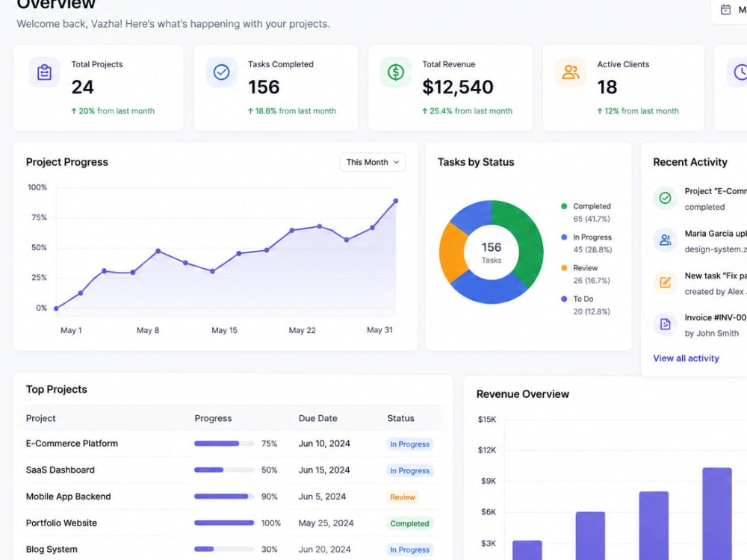Viewport: 747px width, 560px height.
Task: Click the $12,540 Total Revenue value
Action: click(458, 87)
